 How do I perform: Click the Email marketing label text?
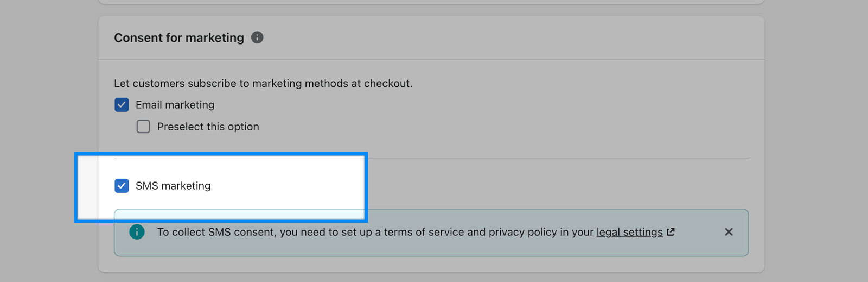(175, 105)
